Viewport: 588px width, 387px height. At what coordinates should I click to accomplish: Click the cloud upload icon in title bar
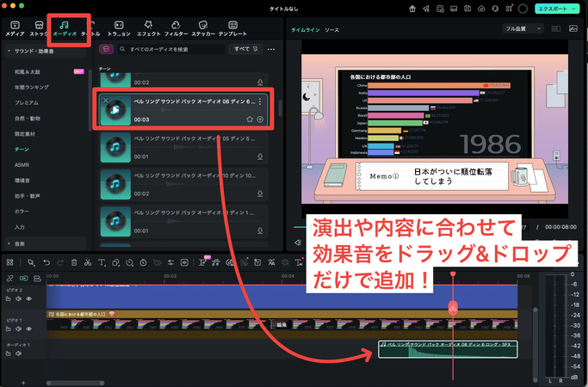click(x=481, y=9)
